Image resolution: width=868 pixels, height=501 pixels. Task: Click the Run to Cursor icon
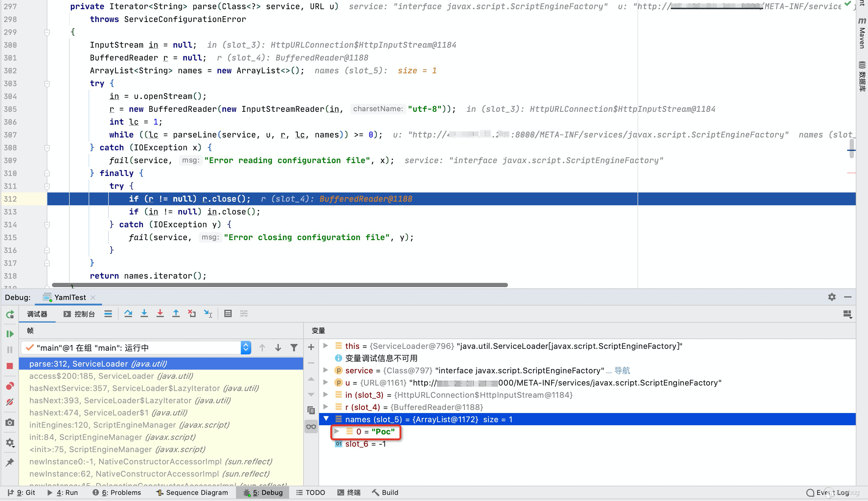click(x=208, y=313)
